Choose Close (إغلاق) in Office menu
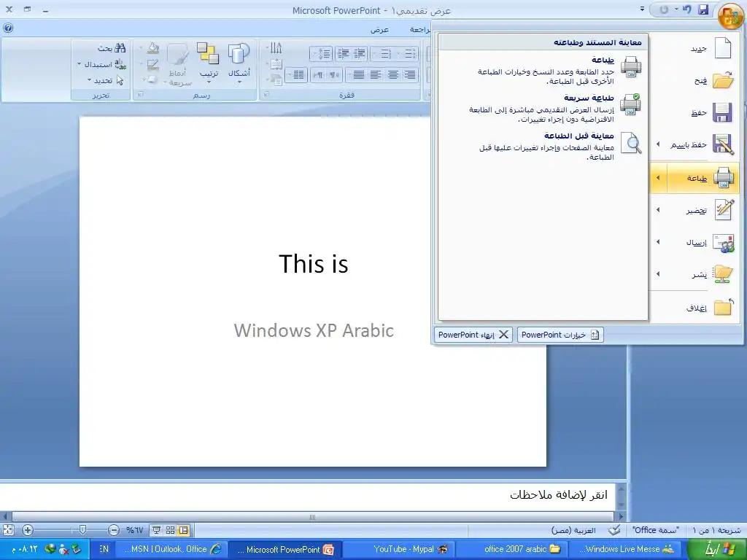This screenshot has height=560, width=747. pos(695,308)
